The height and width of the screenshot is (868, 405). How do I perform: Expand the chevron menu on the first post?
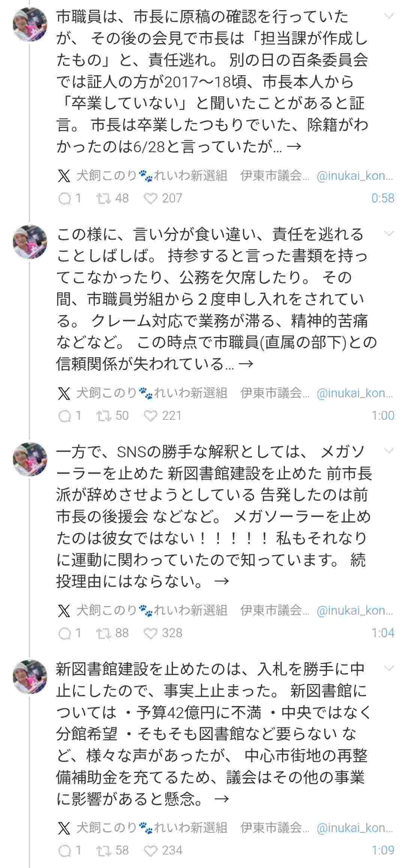pyautogui.click(x=390, y=16)
